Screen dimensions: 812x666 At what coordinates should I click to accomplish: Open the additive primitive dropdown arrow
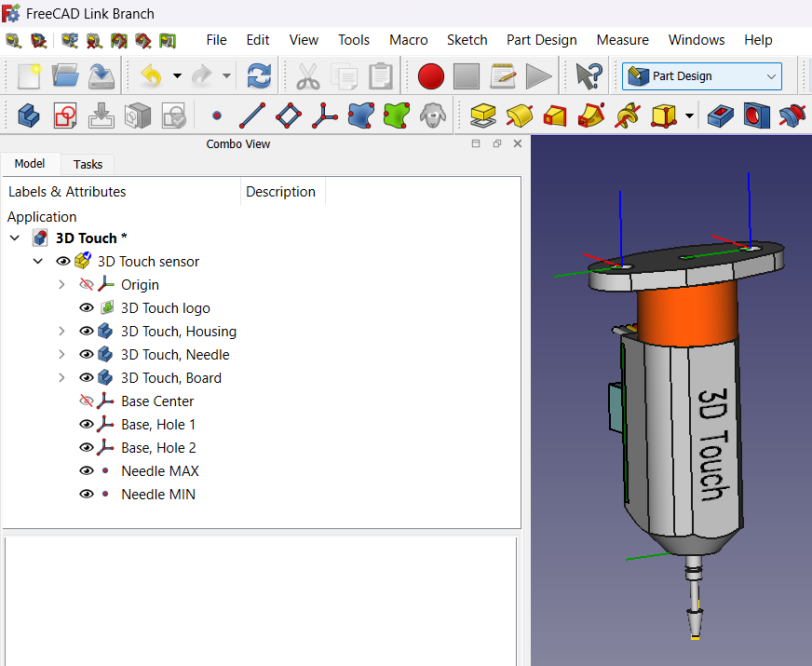tap(689, 116)
